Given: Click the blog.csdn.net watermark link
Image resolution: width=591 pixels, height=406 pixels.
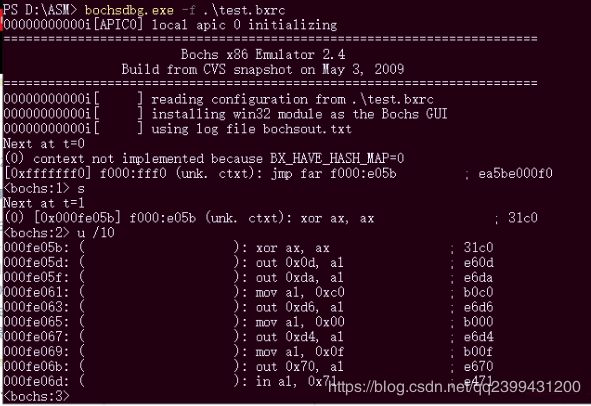Looking at the screenshot, I should pyautogui.click(x=454, y=387).
